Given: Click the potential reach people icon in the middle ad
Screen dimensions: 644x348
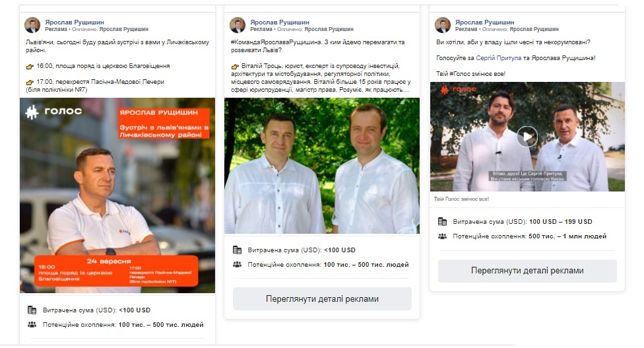Looking at the screenshot, I should 237,265.
